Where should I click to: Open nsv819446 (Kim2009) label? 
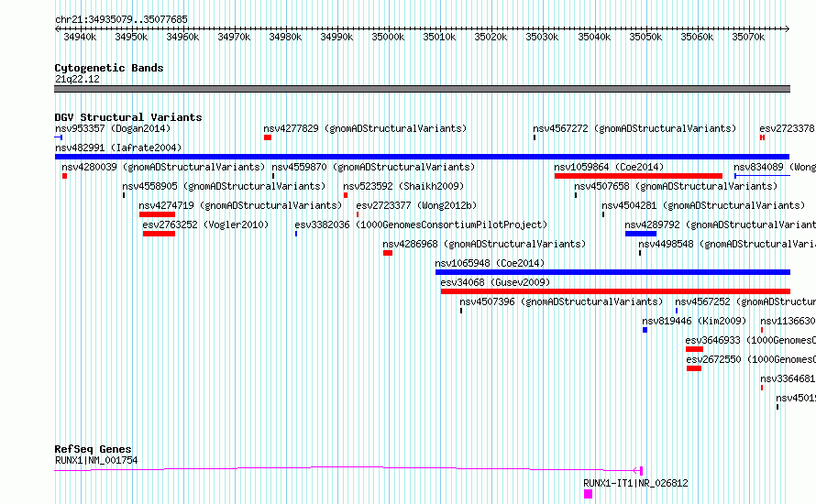[694, 321]
